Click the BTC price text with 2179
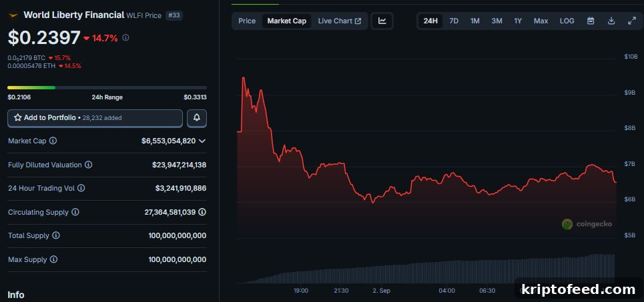Viewport: 644px width, 302px height. [x=26, y=58]
